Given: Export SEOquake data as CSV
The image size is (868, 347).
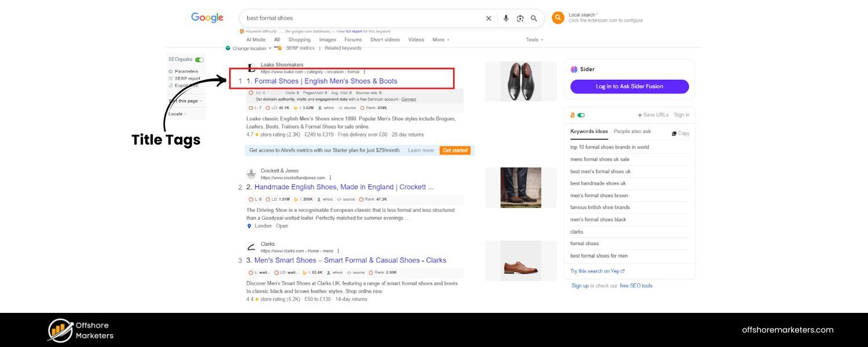Looking at the screenshot, I should (185, 84).
